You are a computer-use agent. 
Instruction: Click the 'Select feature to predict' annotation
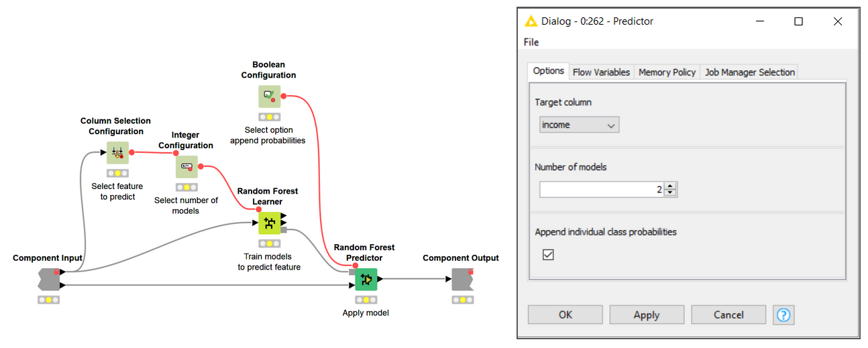click(x=117, y=191)
